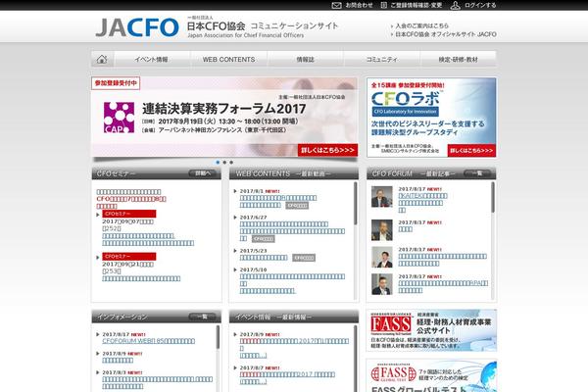The width and height of the screenshot is (588, 392).
Task: Open the WEB CONTENTS menu
Action: click(228, 59)
